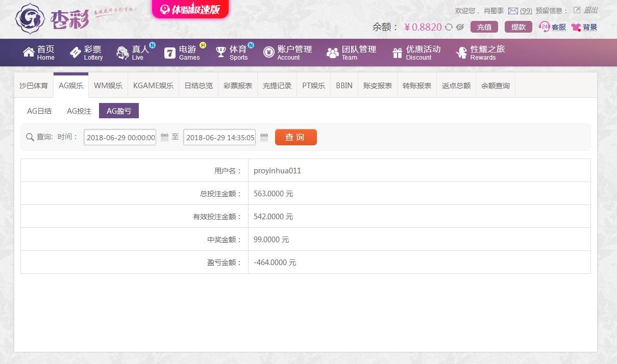The height and width of the screenshot is (364, 617).
Task: Select the 余额查询 tab
Action: tap(495, 86)
